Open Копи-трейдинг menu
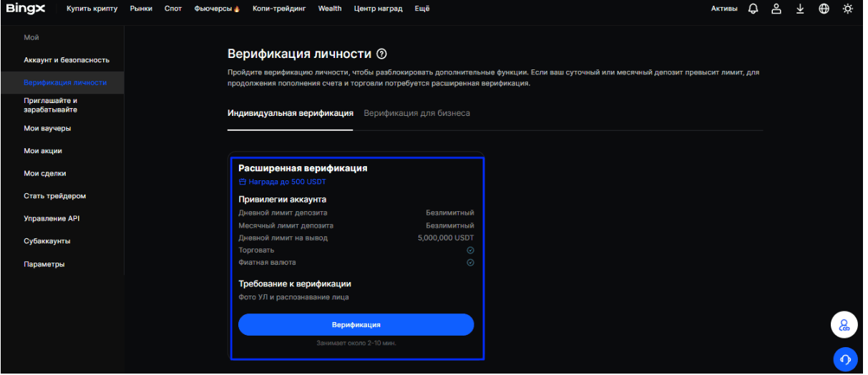Screen dimensions: 868x375 coord(279,9)
